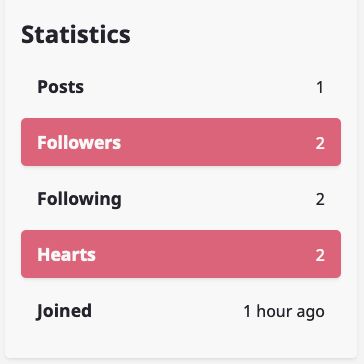
Task: Click the Statistics heading
Action: 76,35
